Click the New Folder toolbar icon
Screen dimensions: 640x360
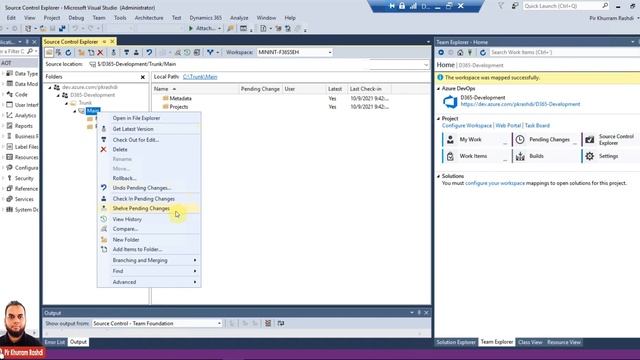(x=81, y=52)
